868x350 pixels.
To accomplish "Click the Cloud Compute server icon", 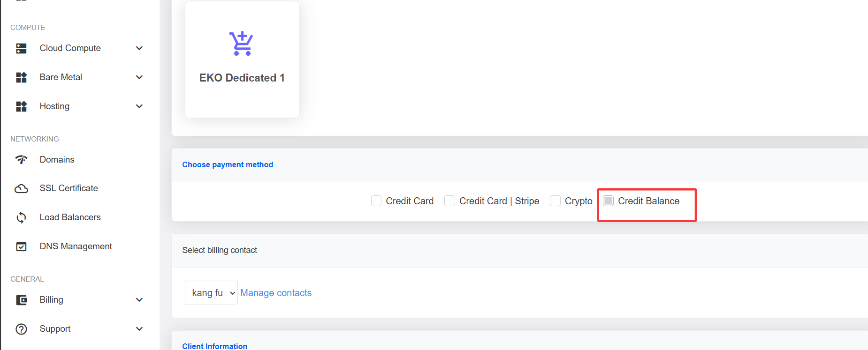I will pyautogui.click(x=21, y=48).
